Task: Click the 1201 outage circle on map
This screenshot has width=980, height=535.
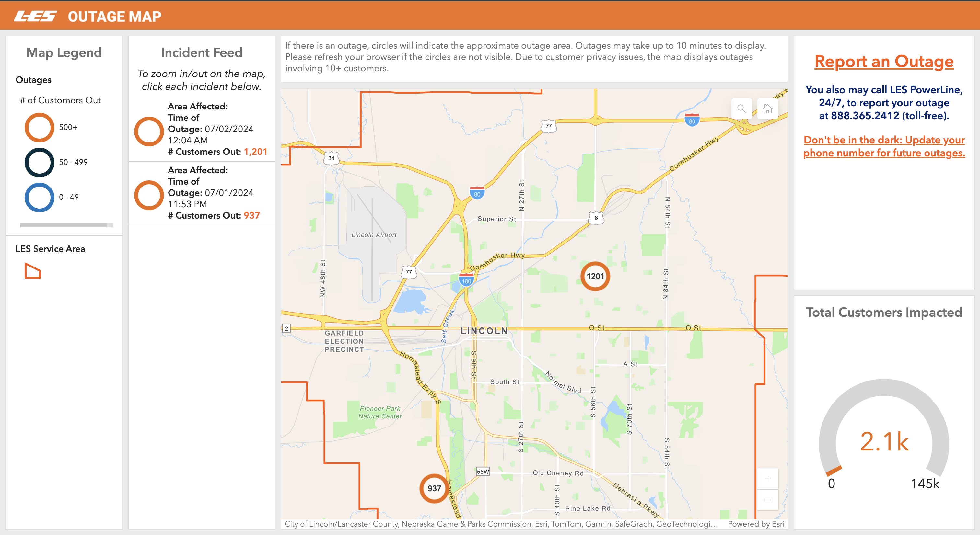Action: coord(595,277)
